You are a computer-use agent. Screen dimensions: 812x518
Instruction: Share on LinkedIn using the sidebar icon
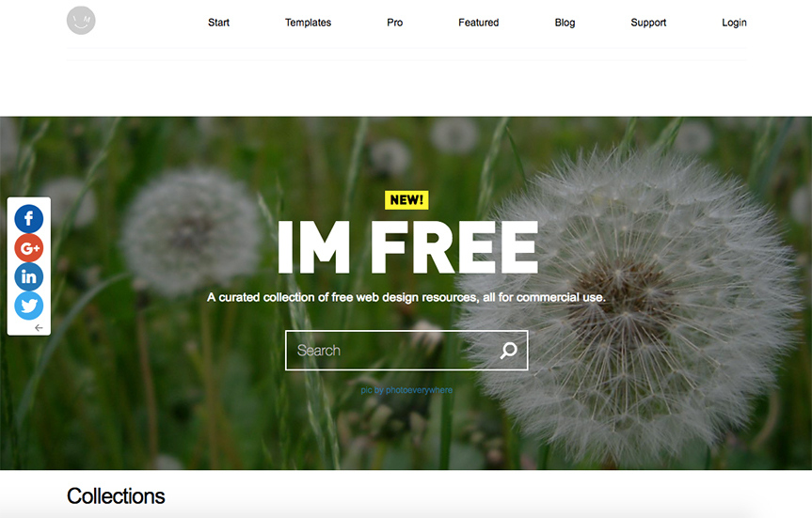[x=29, y=276]
